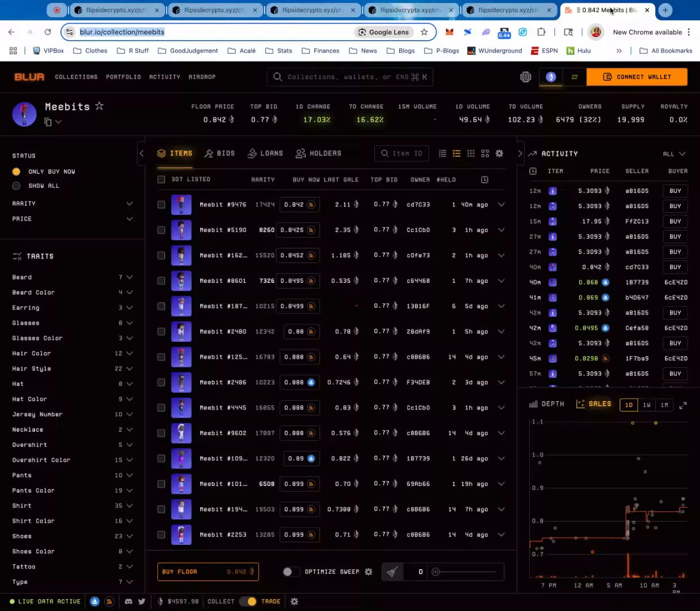
Task: Switch to the detailed list view icon
Action: point(457,153)
